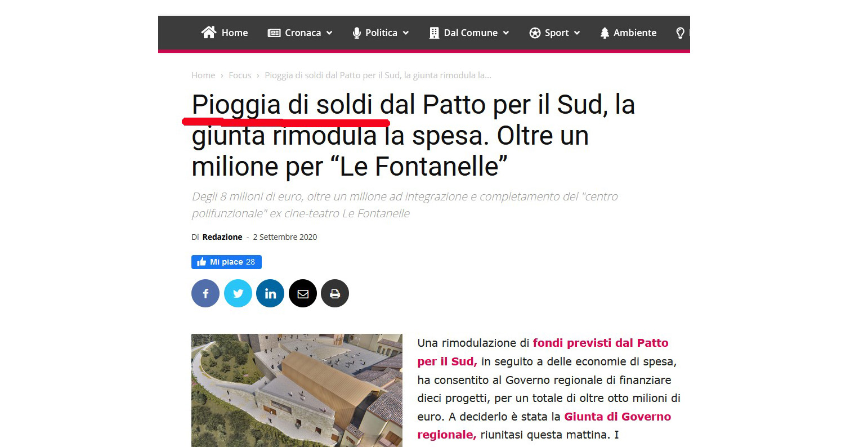Expand the Cronaca dropdown menu
The height and width of the screenshot is (447, 868).
[x=329, y=33]
